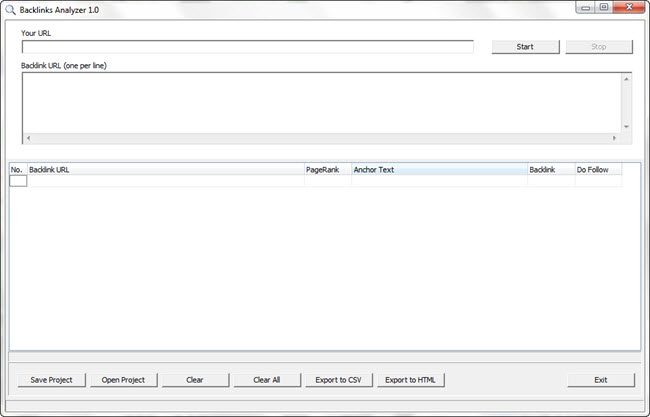Click the PageRank column header
Image resolution: width=650 pixels, height=417 pixels.
[x=327, y=170]
